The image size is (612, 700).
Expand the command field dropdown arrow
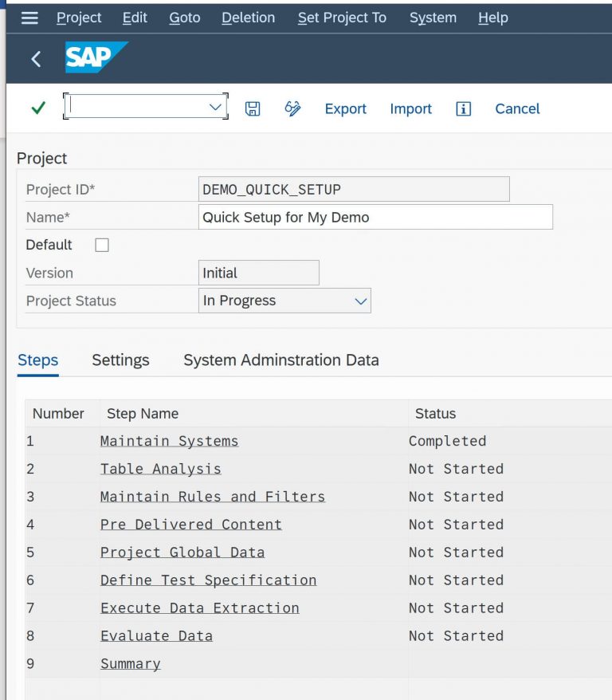tap(214, 107)
